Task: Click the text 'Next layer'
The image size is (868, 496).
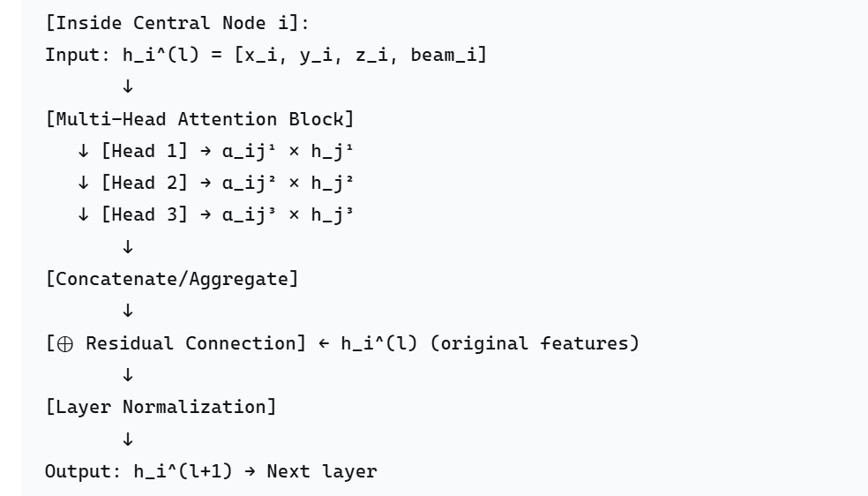Action: click(322, 471)
